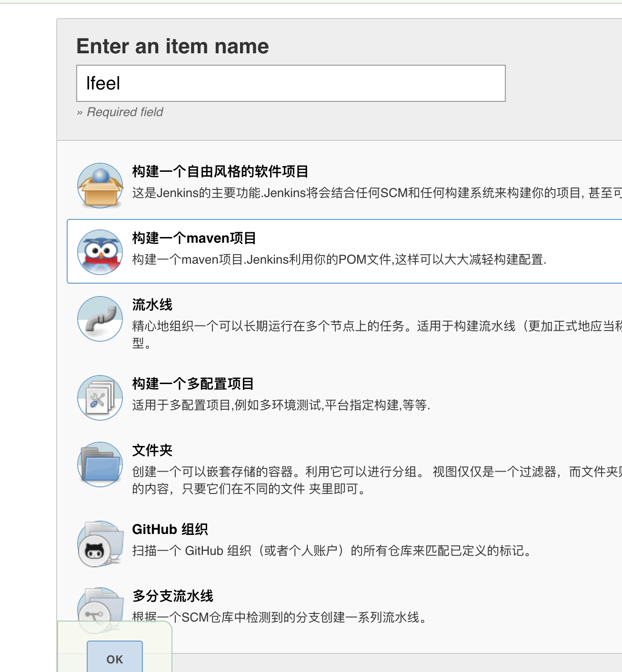The width and height of the screenshot is (622, 672).
Task: Click the pipeline (流水线) pipe icon
Action: pyautogui.click(x=100, y=319)
